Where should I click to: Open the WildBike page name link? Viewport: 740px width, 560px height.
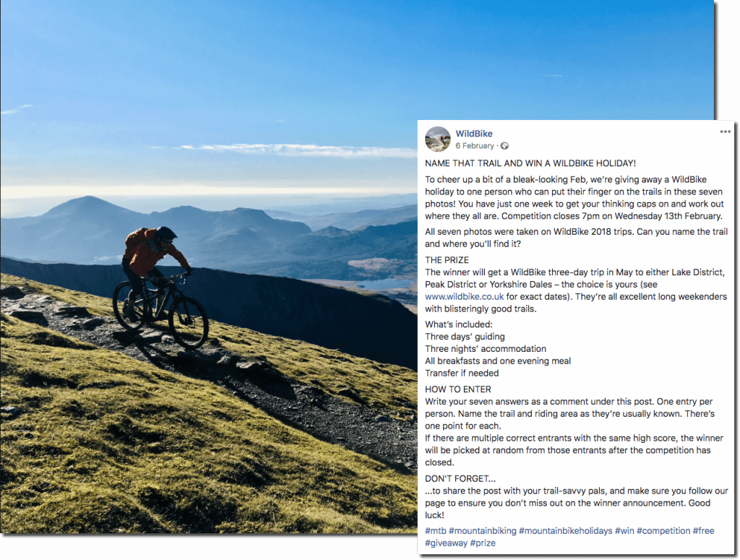[474, 134]
